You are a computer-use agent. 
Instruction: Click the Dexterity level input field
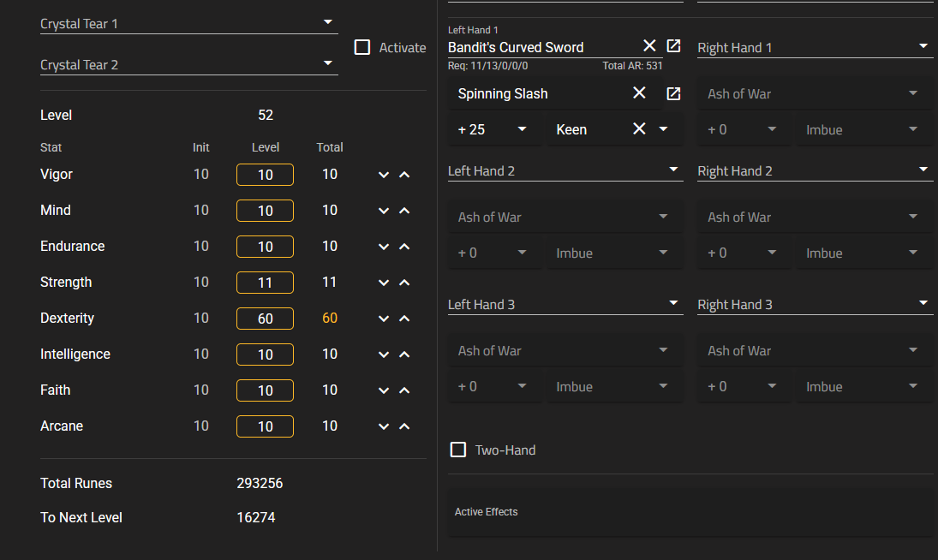click(x=265, y=319)
